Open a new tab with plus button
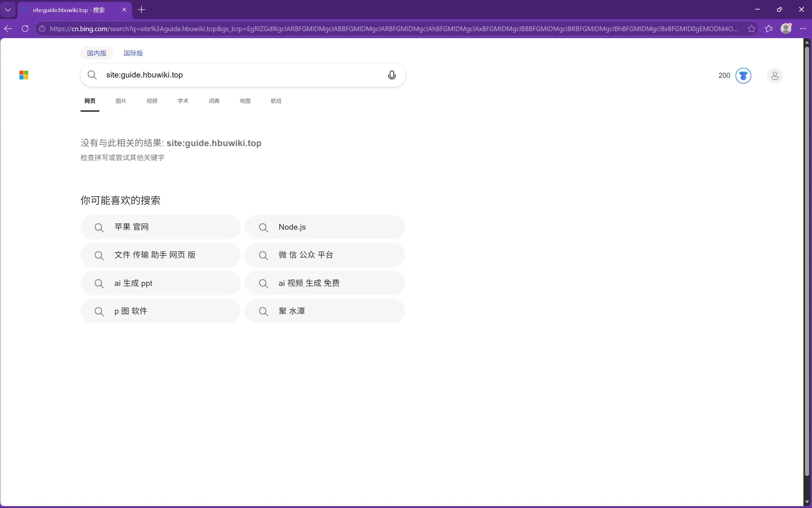Screen dimensions: 812x508 pyautogui.click(x=141, y=10)
